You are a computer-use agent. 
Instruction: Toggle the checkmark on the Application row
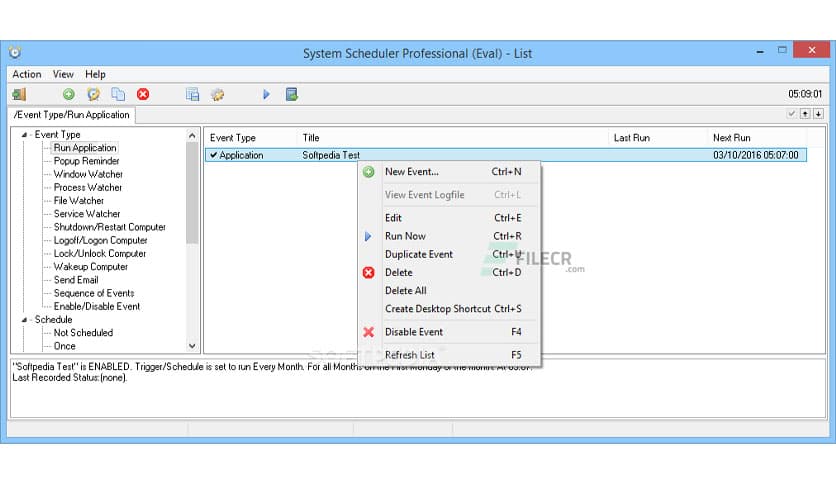[x=213, y=155]
